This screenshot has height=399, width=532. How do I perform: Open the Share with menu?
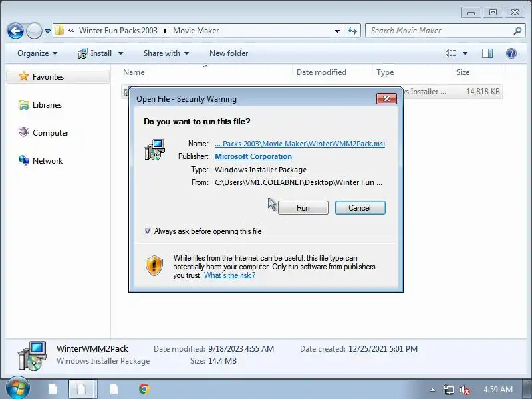point(166,53)
